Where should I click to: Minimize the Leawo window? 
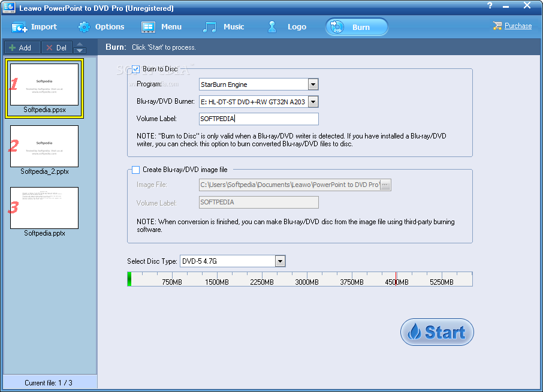pyautogui.click(x=506, y=6)
